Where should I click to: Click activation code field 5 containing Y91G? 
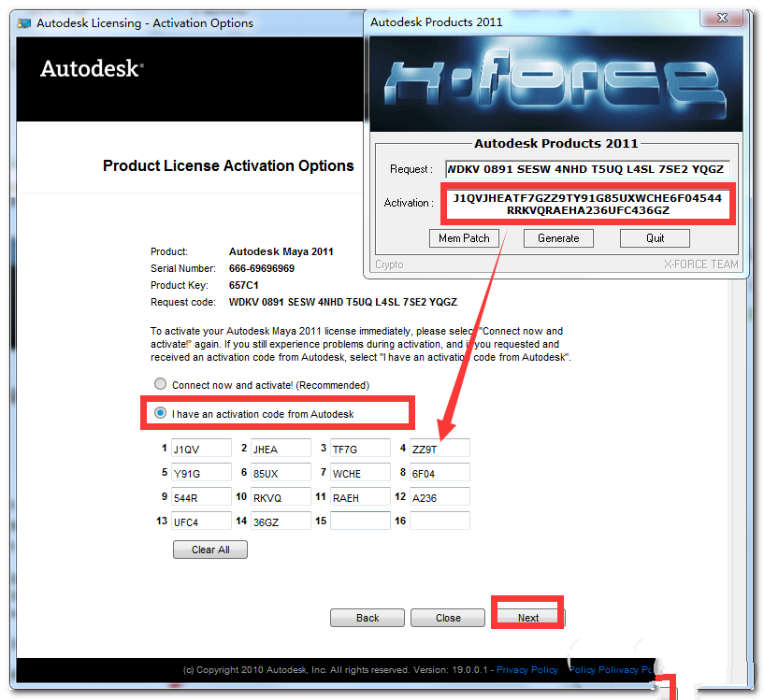tap(201, 473)
